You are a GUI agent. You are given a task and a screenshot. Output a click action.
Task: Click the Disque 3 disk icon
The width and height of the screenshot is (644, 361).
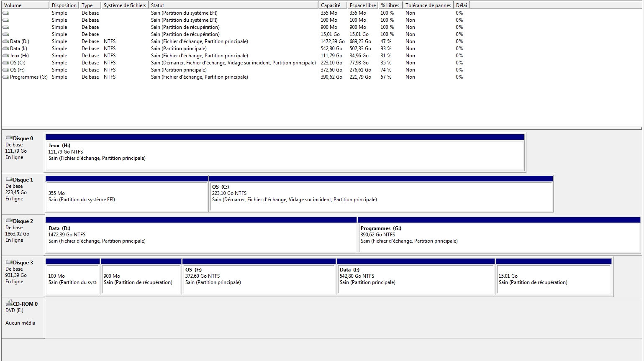(9, 262)
